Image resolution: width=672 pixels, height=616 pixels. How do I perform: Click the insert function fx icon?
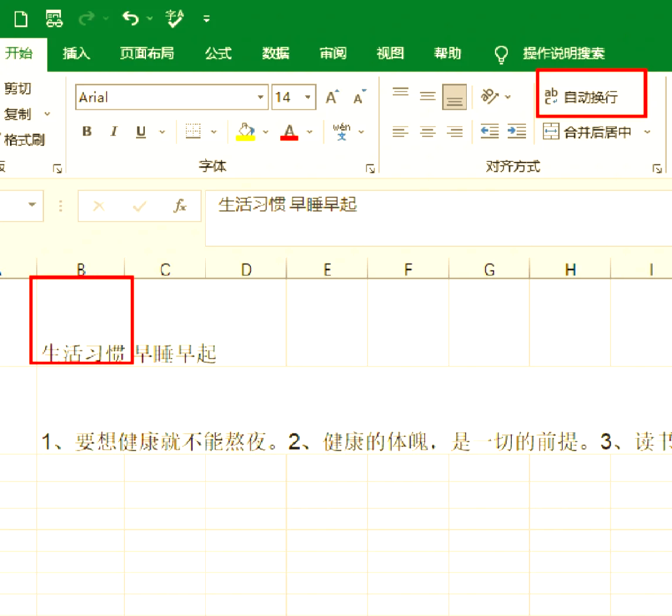click(180, 206)
